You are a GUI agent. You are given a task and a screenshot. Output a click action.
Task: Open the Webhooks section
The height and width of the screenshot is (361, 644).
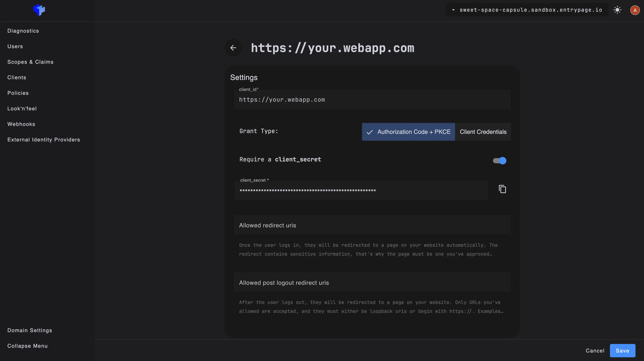coord(21,124)
